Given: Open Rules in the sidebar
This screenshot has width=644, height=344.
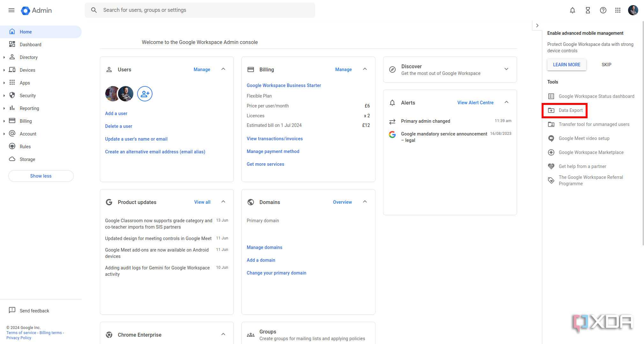Looking at the screenshot, I should (41, 147).
